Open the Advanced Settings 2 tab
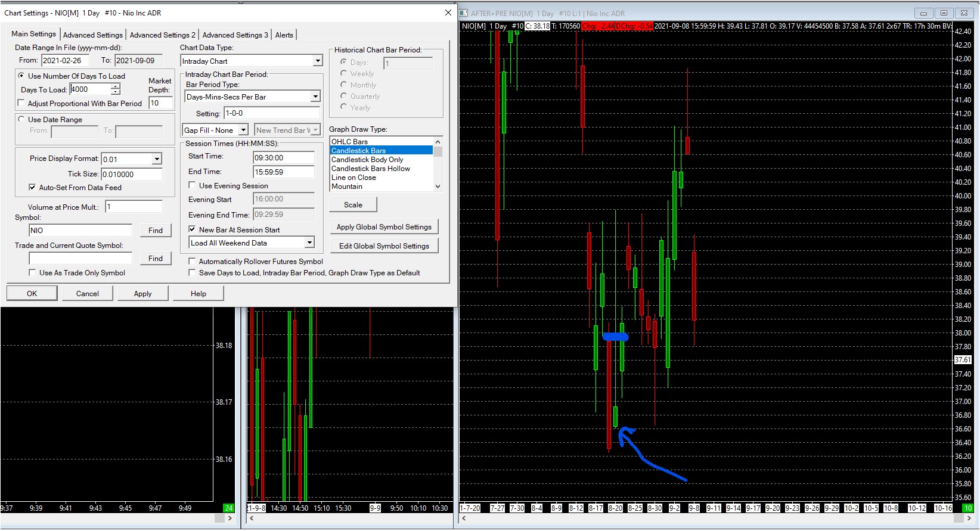 [163, 35]
